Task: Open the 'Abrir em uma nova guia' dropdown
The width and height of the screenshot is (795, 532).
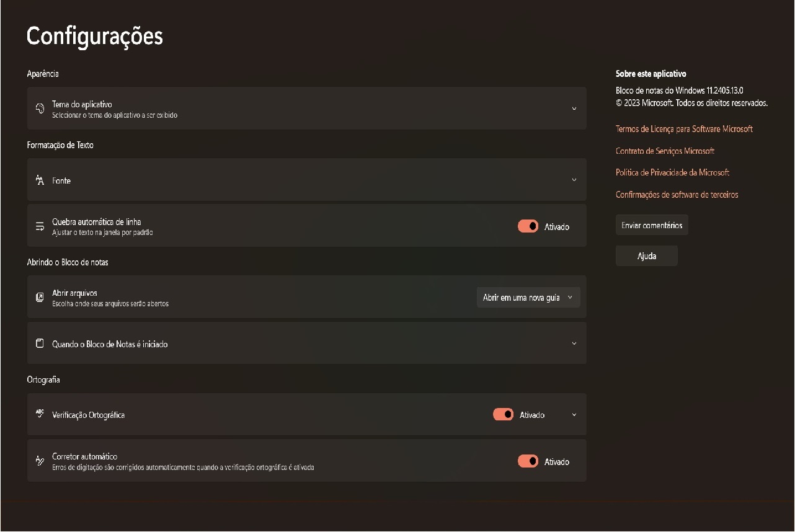Action: [528, 298]
